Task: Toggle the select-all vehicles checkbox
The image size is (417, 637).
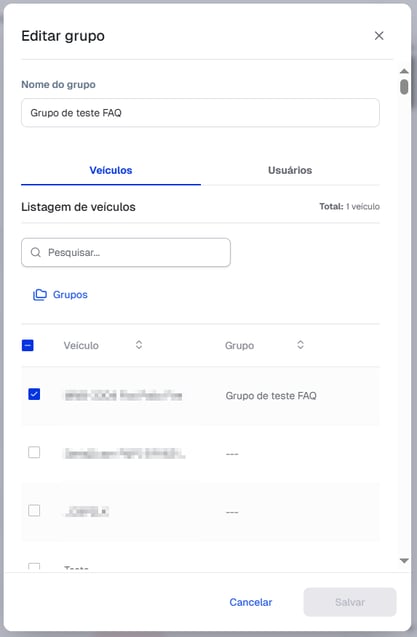Action: [x=28, y=345]
